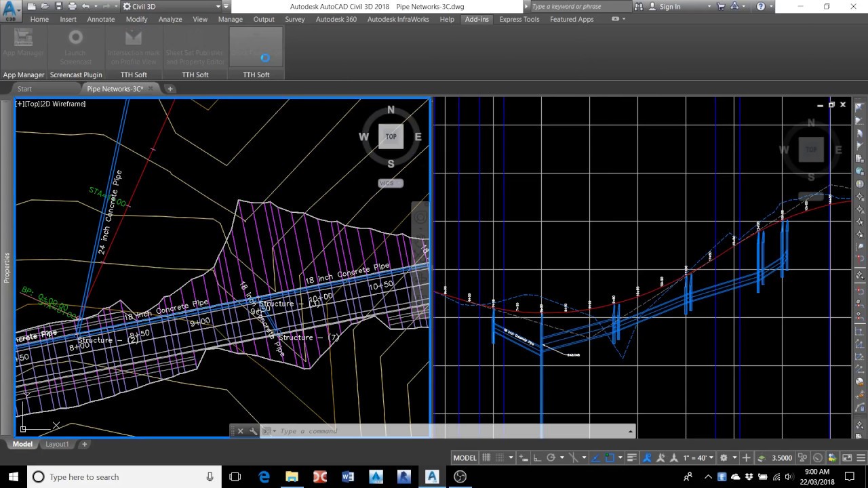Screen dimensions: 868x488
Task: Click the annotation scale add plus icon in status bar
Action: click(746, 457)
